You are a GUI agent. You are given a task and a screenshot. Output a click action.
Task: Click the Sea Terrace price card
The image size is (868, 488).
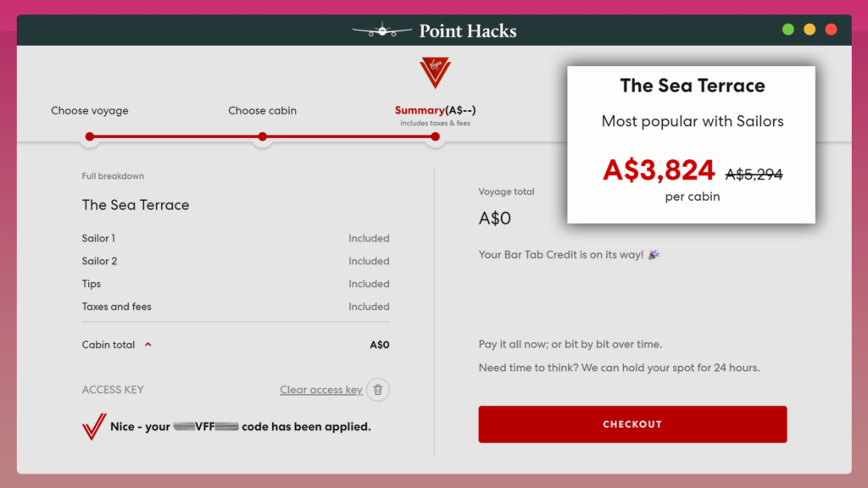(692, 144)
